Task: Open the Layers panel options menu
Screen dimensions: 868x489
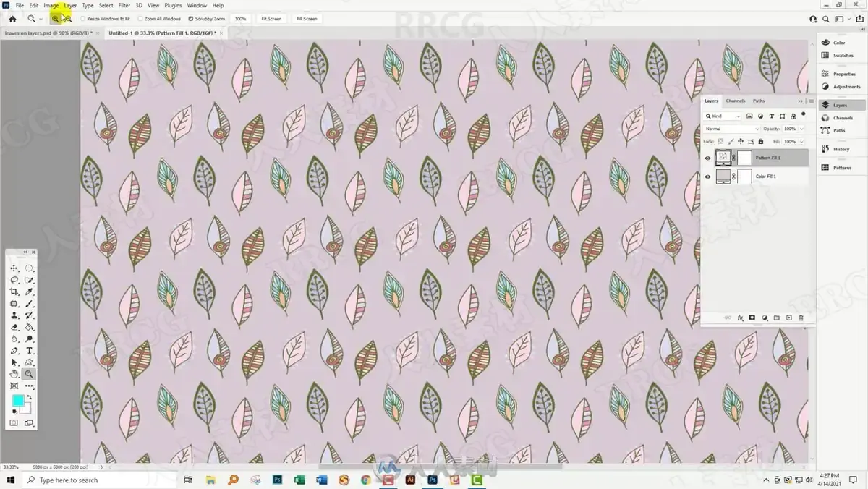Action: [x=811, y=101]
